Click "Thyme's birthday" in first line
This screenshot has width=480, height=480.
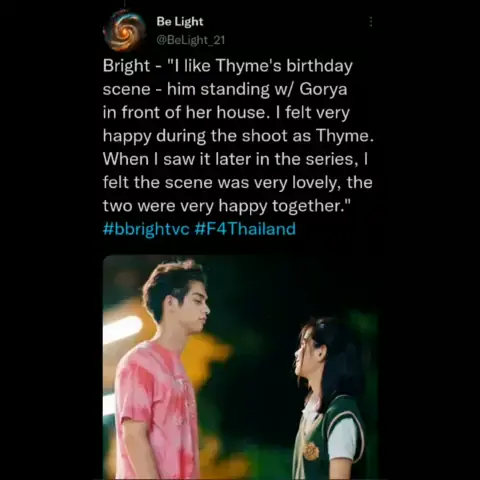[284, 66]
